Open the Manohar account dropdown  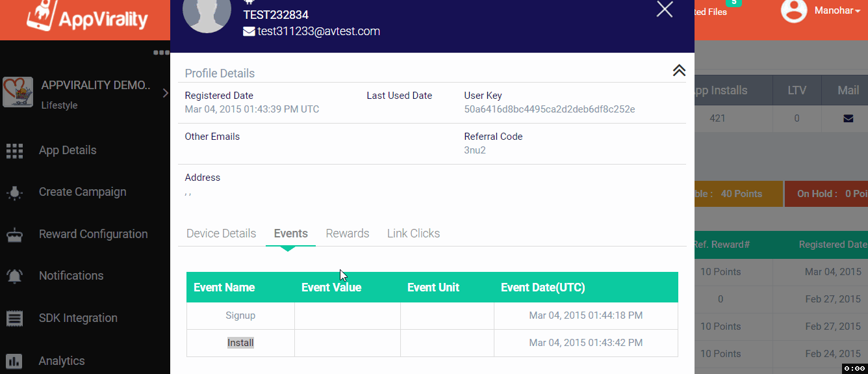click(837, 10)
